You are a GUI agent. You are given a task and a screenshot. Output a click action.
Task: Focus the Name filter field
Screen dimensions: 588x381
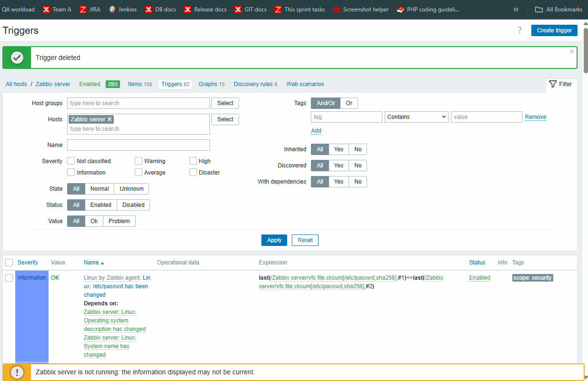[x=139, y=145]
